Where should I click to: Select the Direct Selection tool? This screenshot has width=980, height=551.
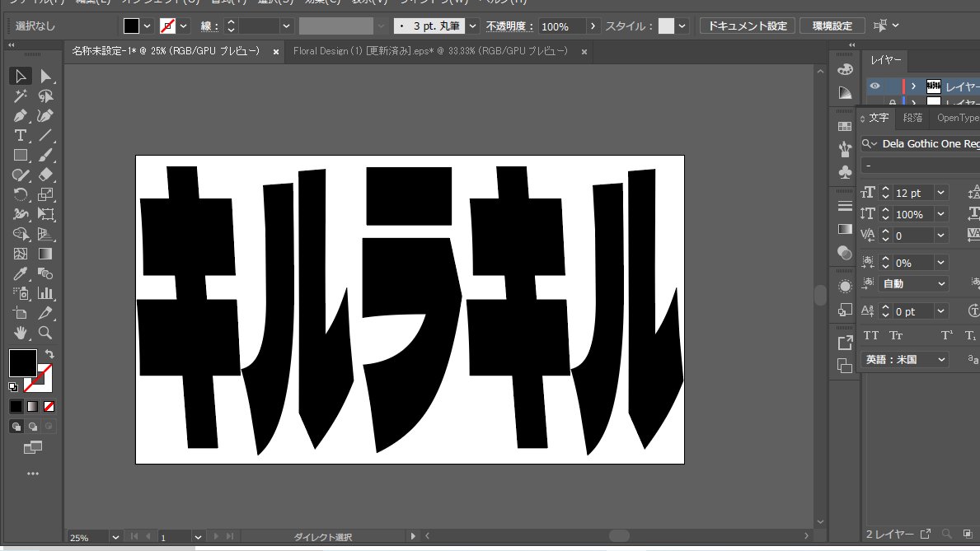(x=45, y=77)
